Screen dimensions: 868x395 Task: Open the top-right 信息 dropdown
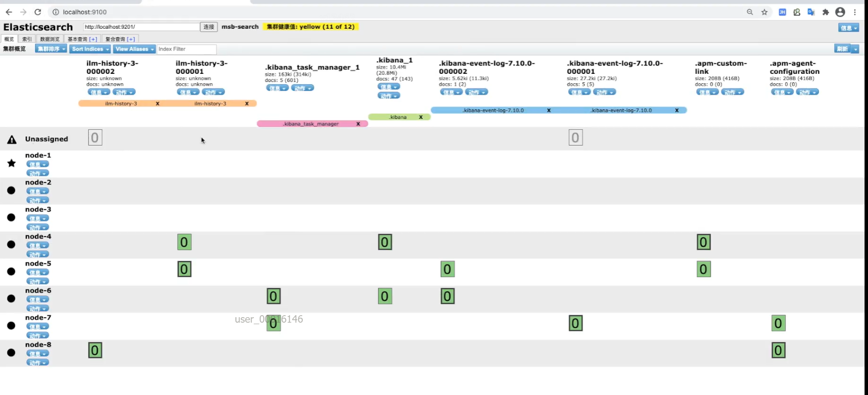click(848, 28)
